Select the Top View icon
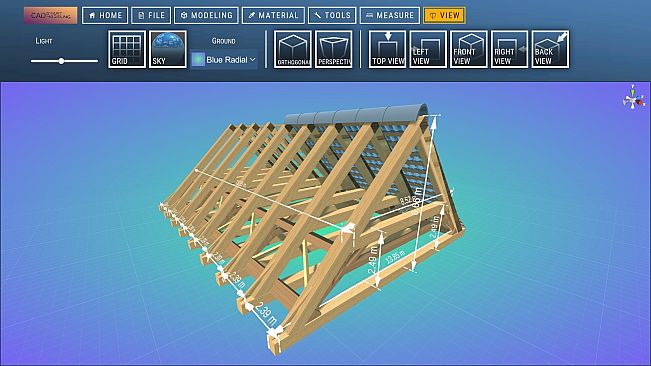This screenshot has width=651, height=366. click(x=387, y=49)
